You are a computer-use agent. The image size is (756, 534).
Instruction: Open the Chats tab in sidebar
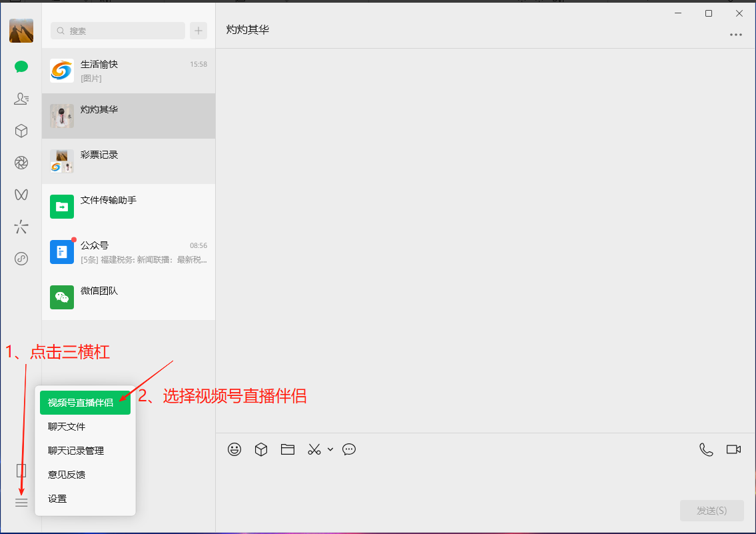(21, 66)
